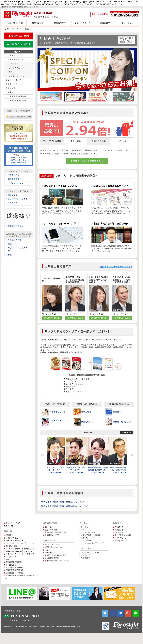Click the green 無料サンプル教材 button
Image resolution: width=143 pixels, height=644 pixels.
(x=19, y=44)
